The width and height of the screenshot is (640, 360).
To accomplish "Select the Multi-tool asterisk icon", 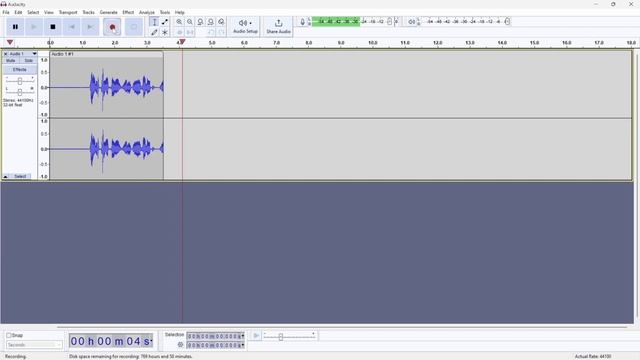I will (x=164, y=32).
